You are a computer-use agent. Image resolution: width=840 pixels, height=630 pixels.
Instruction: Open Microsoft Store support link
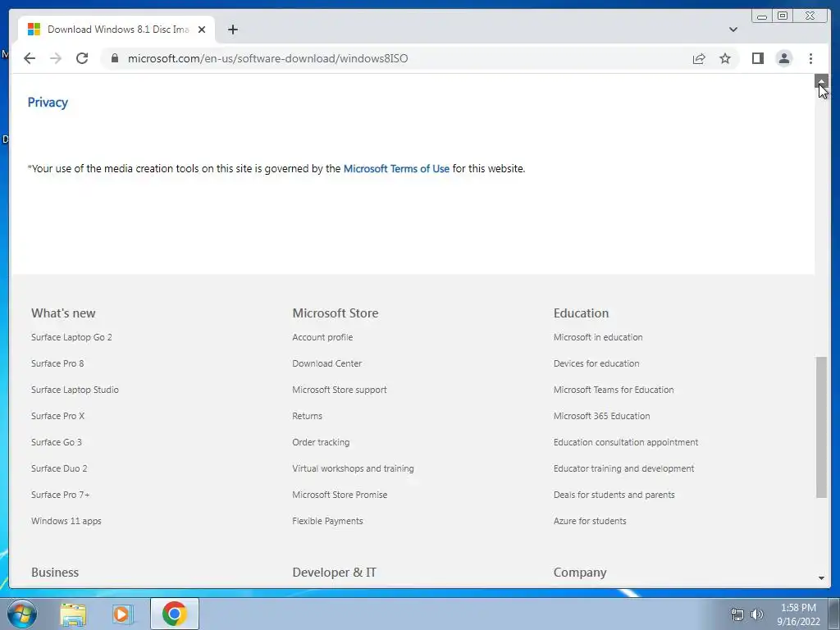click(x=340, y=390)
